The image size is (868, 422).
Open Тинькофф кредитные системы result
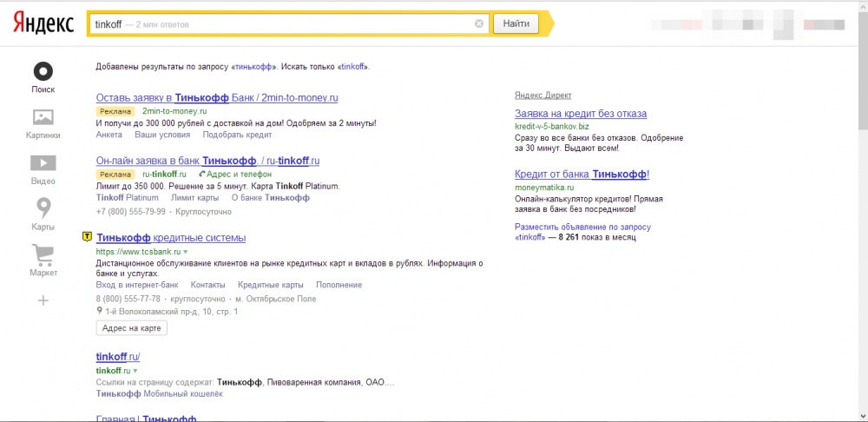tap(171, 238)
